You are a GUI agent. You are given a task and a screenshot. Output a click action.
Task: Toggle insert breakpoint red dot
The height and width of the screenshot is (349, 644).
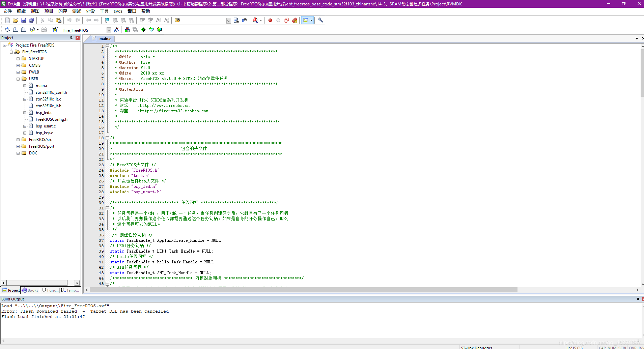pyautogui.click(x=270, y=20)
